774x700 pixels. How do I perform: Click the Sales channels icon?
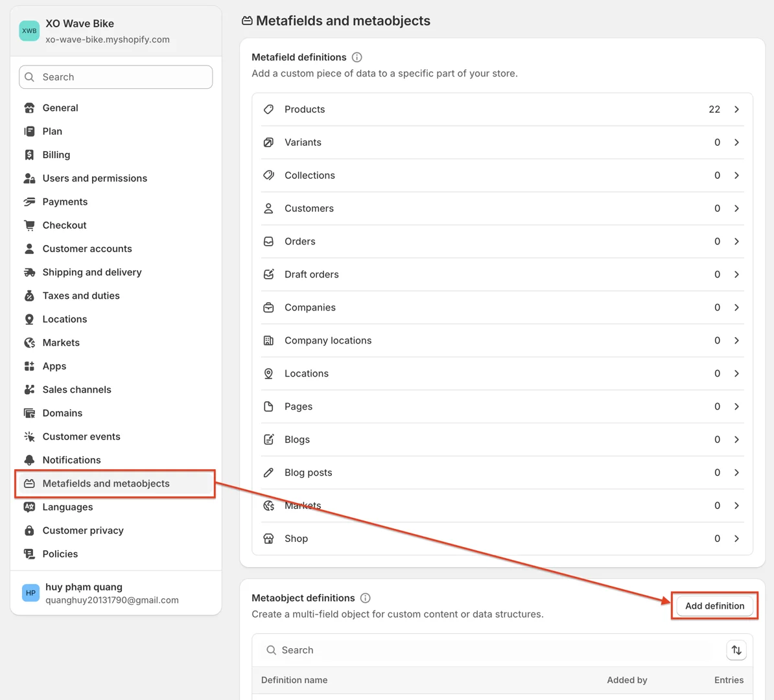coord(30,390)
